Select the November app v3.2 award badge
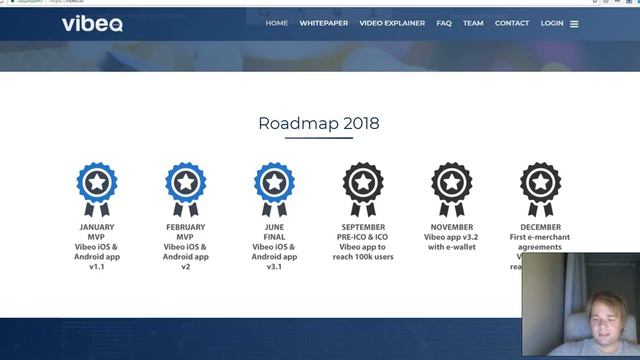The width and height of the screenshot is (640, 360). tap(452, 189)
